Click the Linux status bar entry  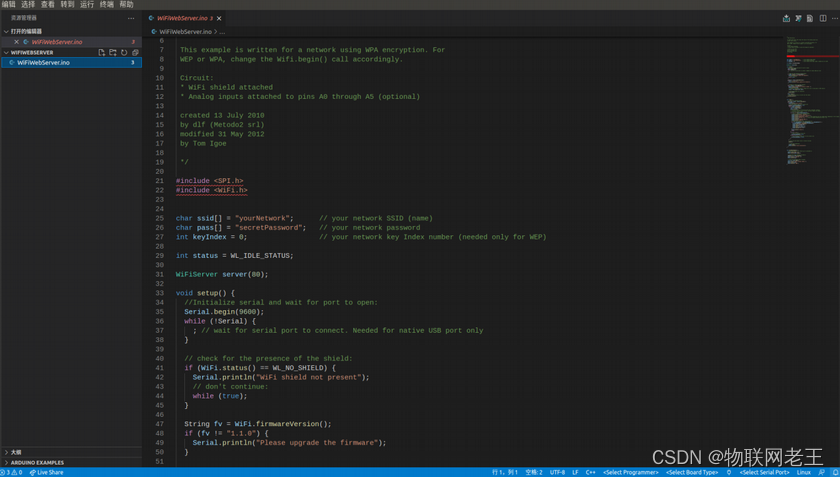coord(804,472)
